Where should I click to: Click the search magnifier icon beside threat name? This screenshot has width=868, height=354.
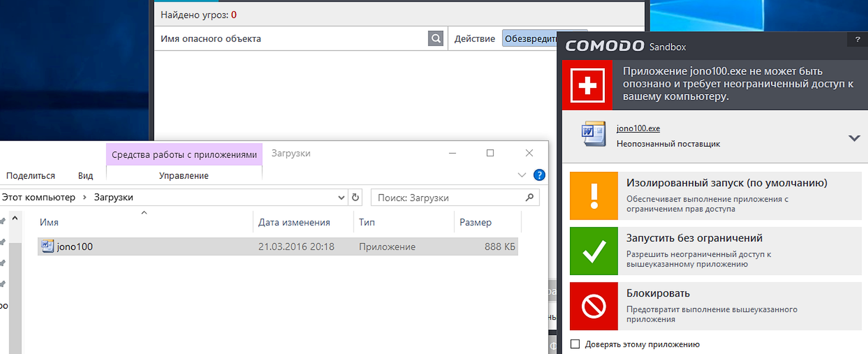pyautogui.click(x=436, y=38)
